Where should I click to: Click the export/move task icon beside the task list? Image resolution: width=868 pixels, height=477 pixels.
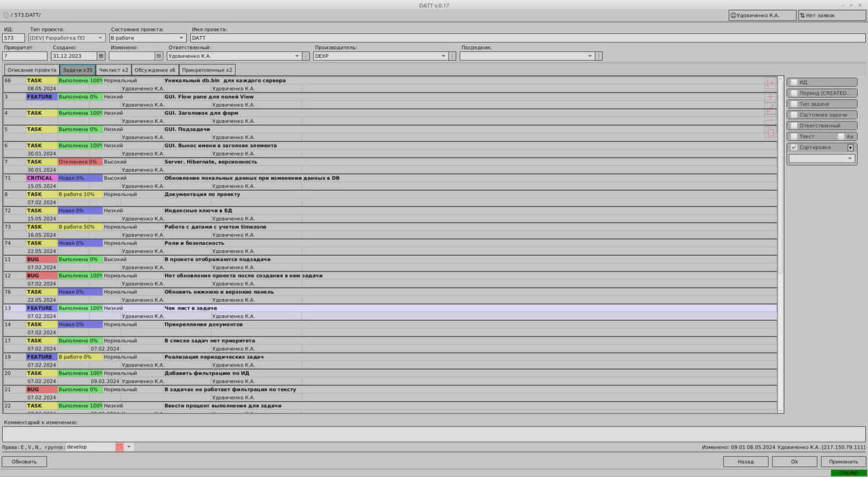[x=770, y=84]
